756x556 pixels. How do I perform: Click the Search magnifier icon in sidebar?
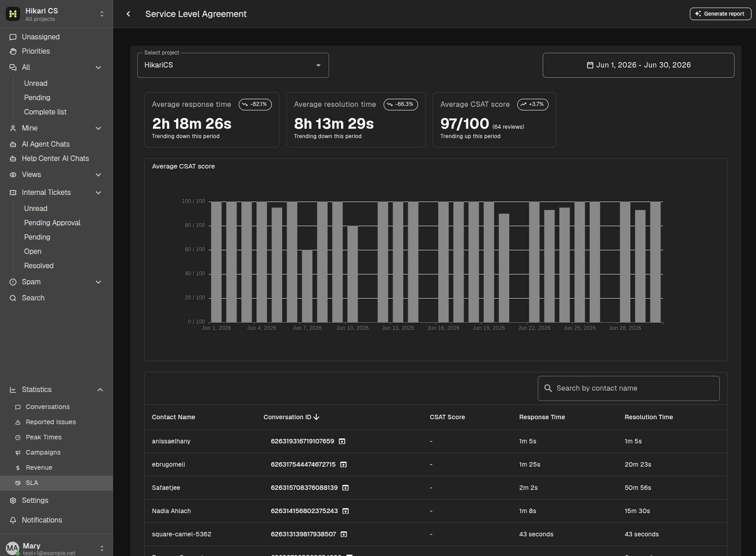click(x=13, y=298)
